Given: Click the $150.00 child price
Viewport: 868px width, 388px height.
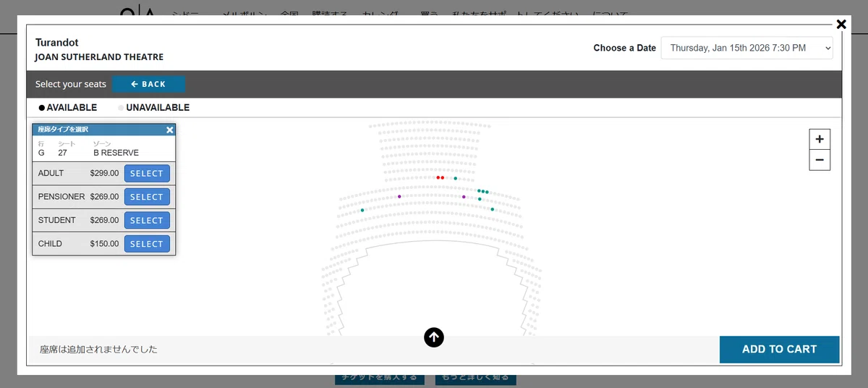Looking at the screenshot, I should click(x=104, y=244).
